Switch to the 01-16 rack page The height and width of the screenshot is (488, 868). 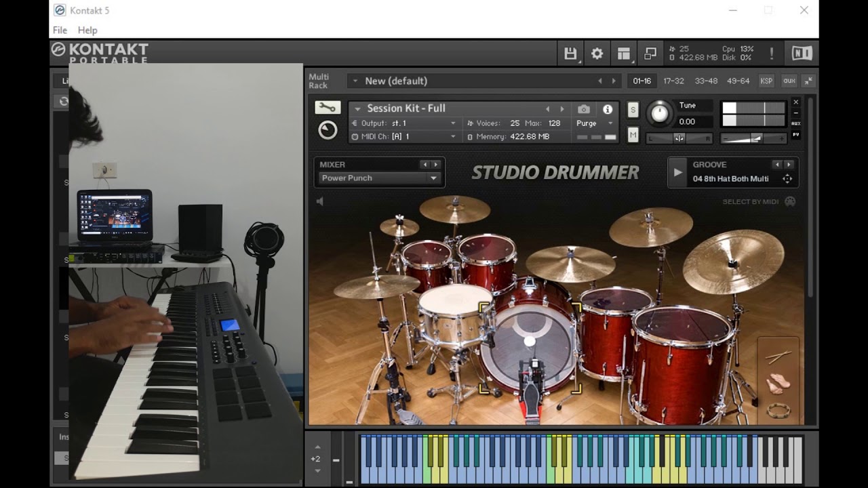click(642, 81)
